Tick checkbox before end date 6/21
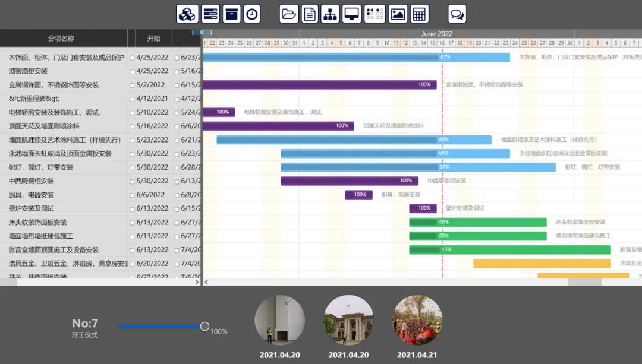This screenshot has height=364, width=642. tap(177, 140)
